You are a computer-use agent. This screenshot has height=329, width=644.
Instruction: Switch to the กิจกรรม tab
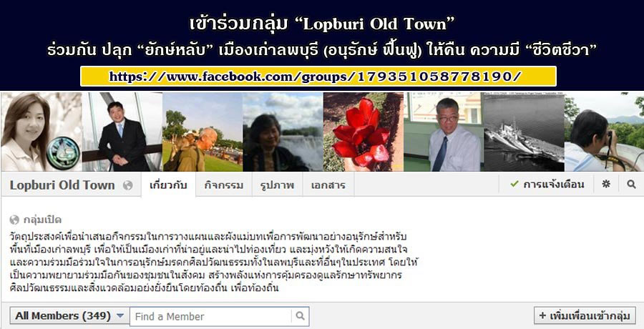coord(223,185)
